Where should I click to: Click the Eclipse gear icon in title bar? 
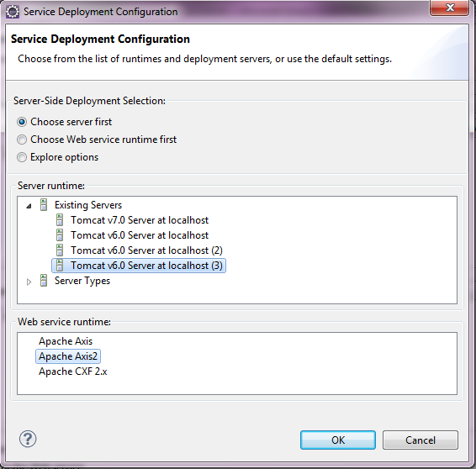[13, 12]
